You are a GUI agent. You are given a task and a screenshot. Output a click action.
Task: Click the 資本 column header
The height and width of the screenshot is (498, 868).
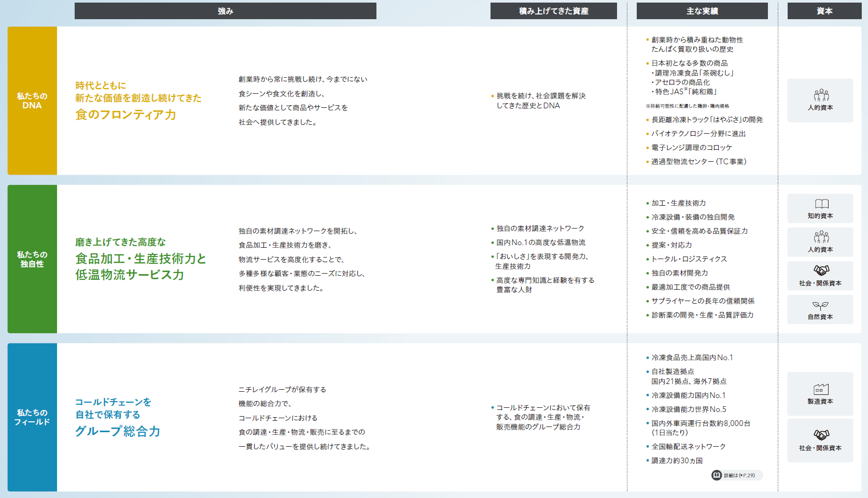point(824,11)
